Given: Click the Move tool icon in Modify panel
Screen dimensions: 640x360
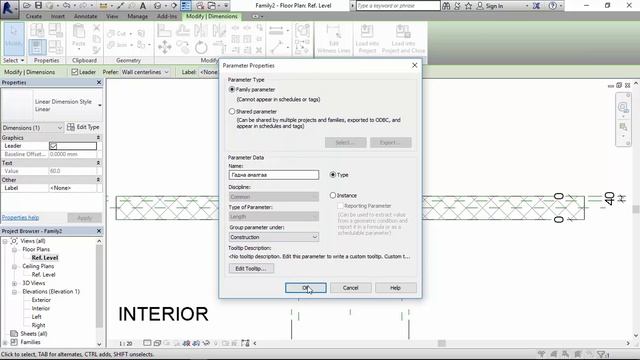Looking at the screenshot, I should point(164,47).
